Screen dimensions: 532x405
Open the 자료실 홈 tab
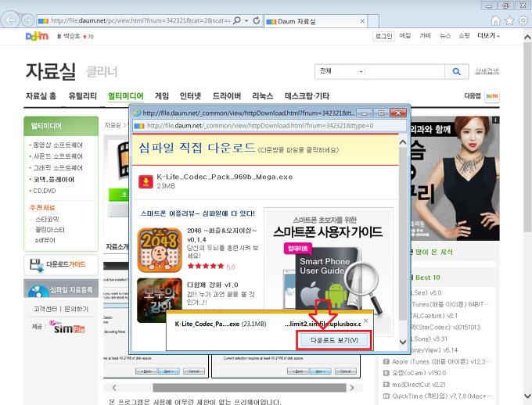(41, 96)
